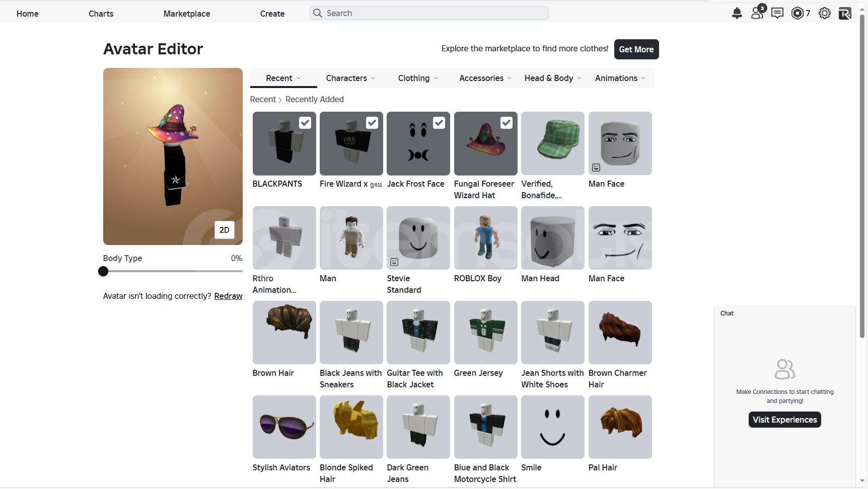Viewport: 868px width, 489px height.
Task: Select the Rthro Animation item
Action: [284, 238]
